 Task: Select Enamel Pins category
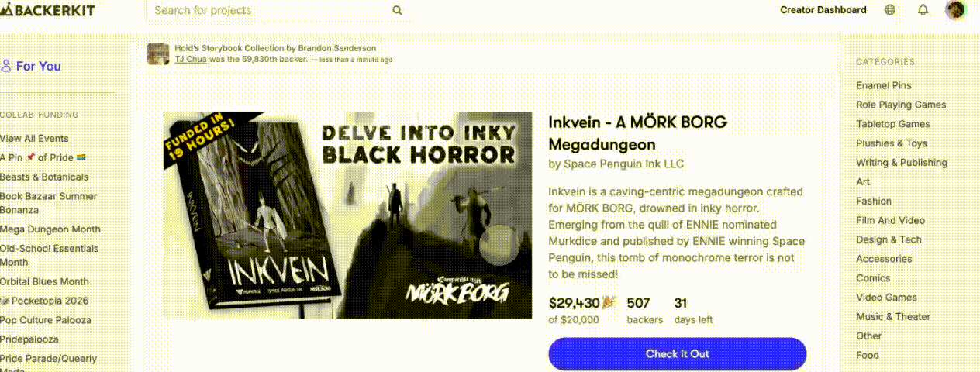point(884,85)
